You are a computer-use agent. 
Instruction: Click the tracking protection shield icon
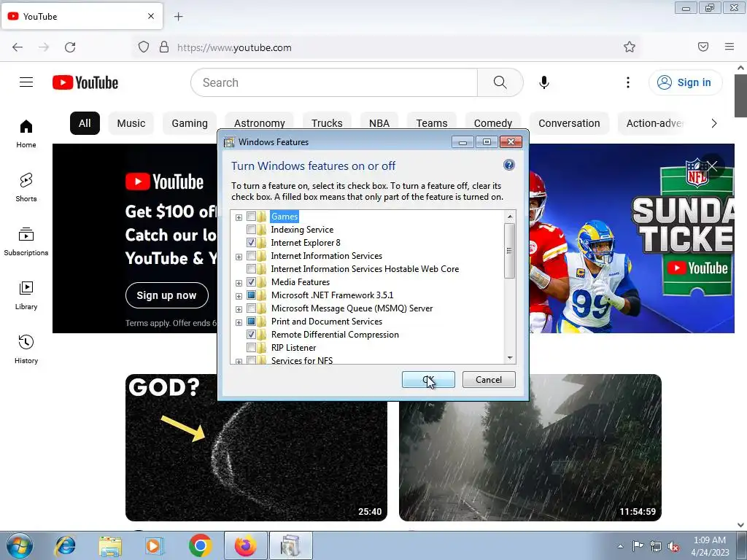pyautogui.click(x=144, y=47)
